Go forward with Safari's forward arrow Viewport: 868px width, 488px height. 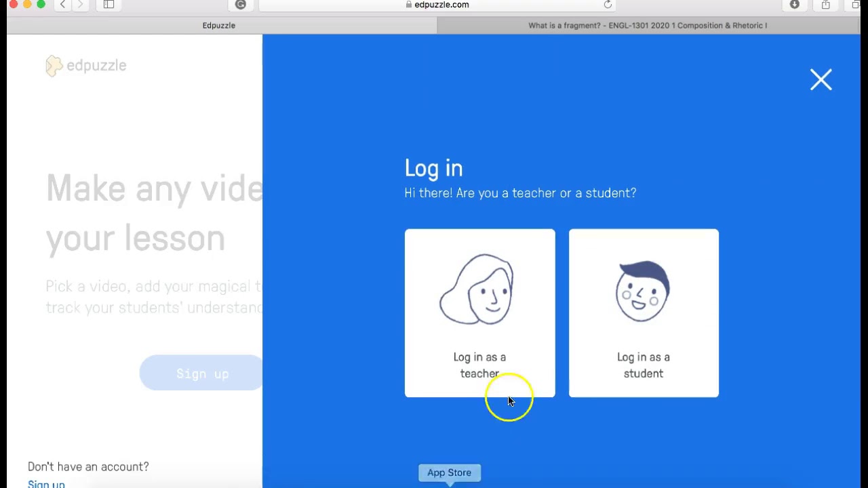80,5
